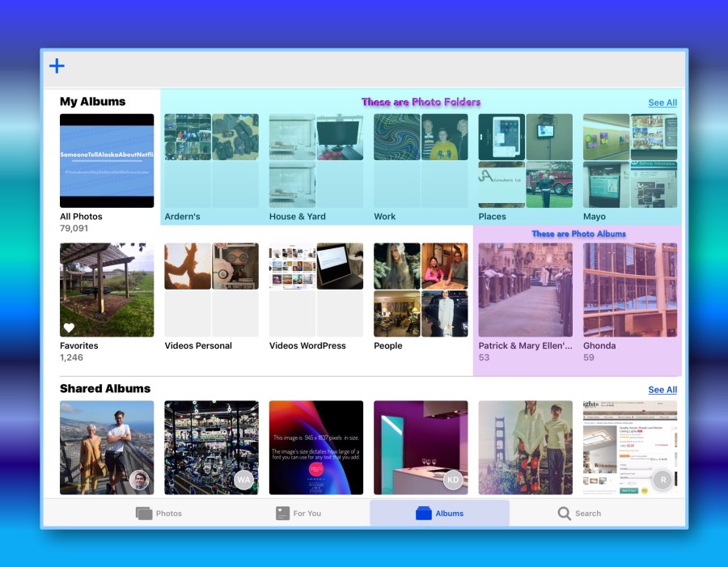The height and width of the screenshot is (567, 728).
Task: Open the Ardern's photo folder
Action: point(211,161)
